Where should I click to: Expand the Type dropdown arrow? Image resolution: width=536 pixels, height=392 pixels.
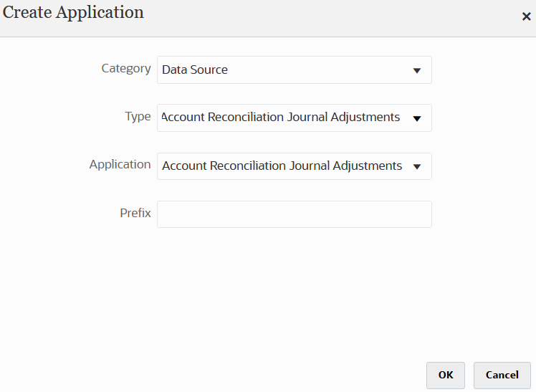416,118
